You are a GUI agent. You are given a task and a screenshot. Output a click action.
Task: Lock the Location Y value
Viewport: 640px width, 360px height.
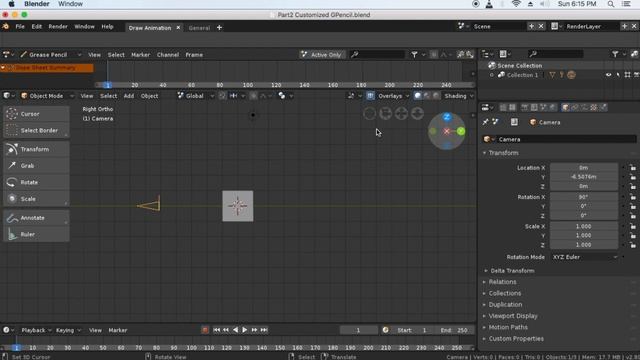pos(633,177)
